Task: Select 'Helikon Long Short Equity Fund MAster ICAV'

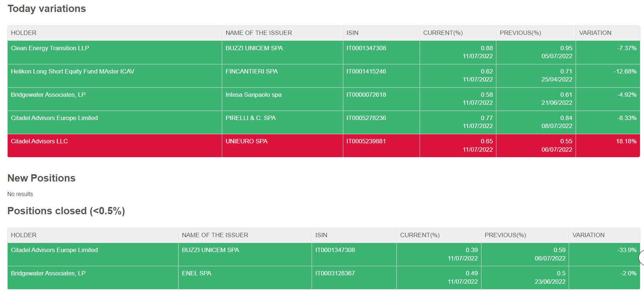Action: 73,71
